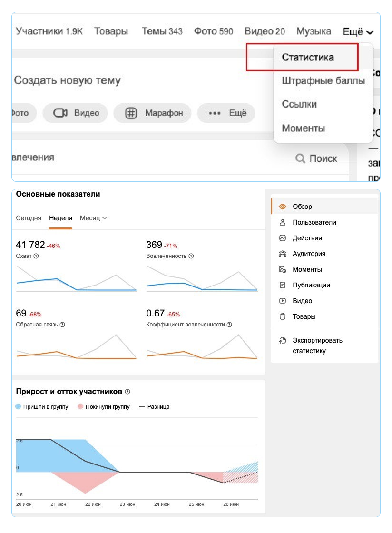
Task: Expand the Месяц period dropdown
Action: tap(93, 218)
